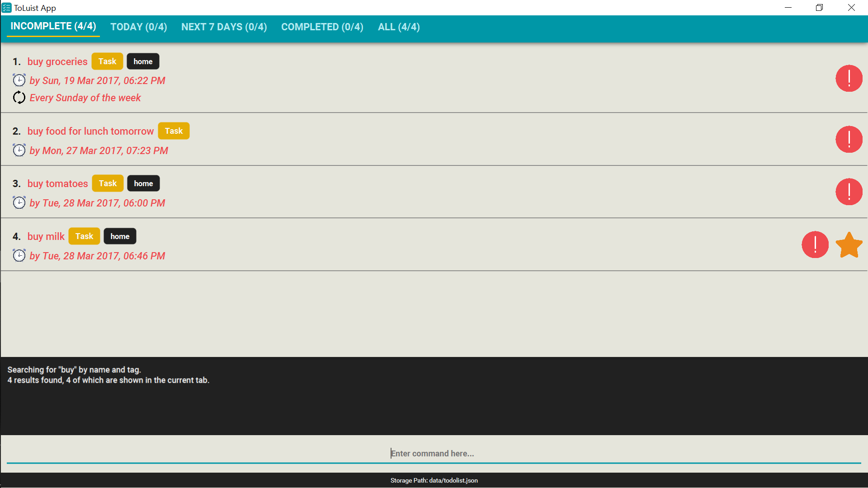Select the NEXT 7 DAYS filter tab
The height and width of the screenshot is (488, 868).
tap(224, 27)
